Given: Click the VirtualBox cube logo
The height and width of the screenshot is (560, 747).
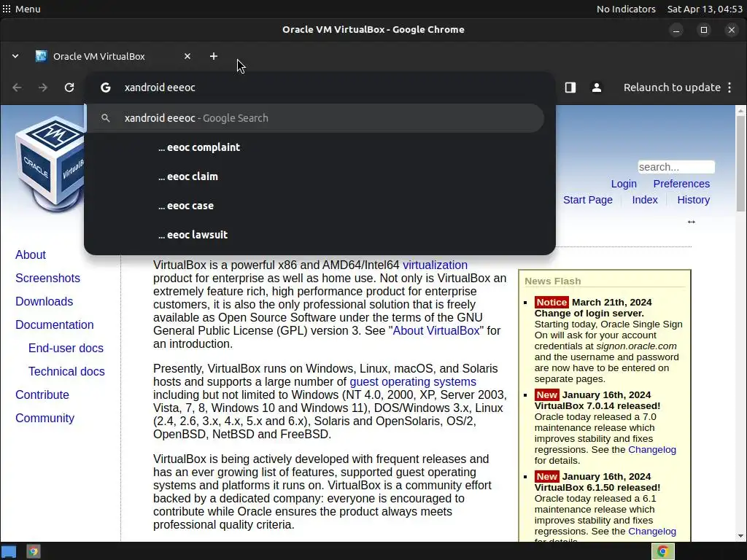Looking at the screenshot, I should [x=50, y=164].
